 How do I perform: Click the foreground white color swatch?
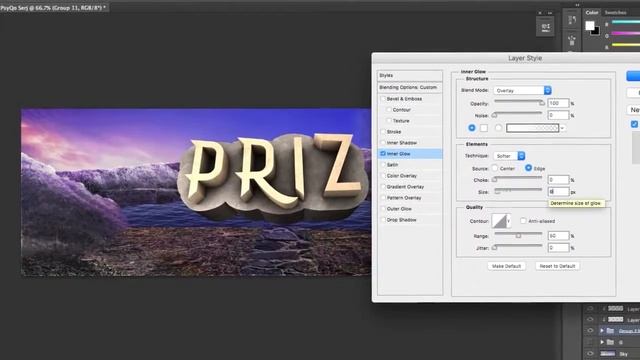pos(590,26)
